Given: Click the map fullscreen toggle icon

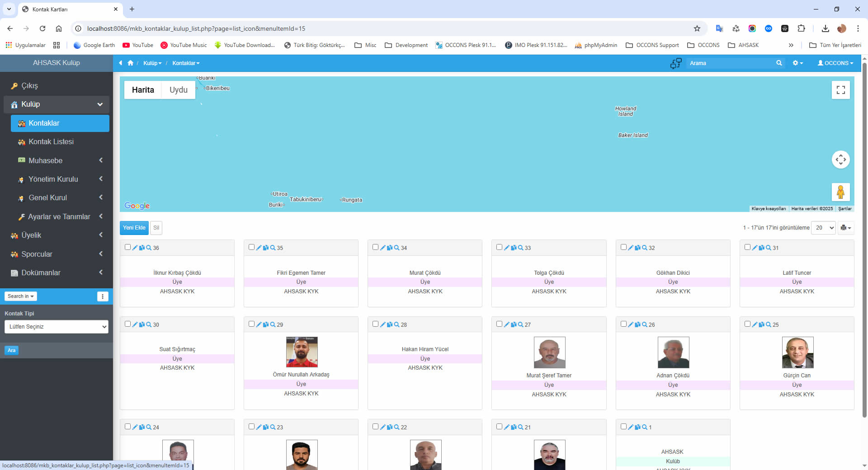Looking at the screenshot, I should (x=840, y=90).
